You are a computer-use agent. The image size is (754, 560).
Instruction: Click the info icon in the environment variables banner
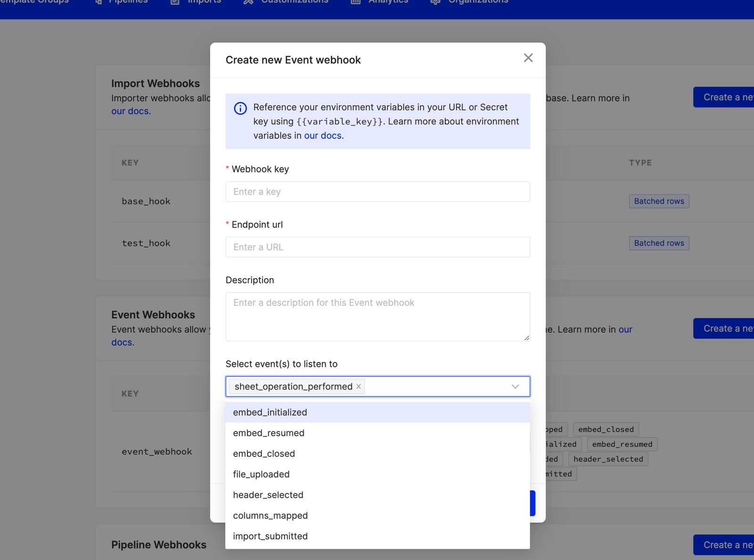click(240, 108)
